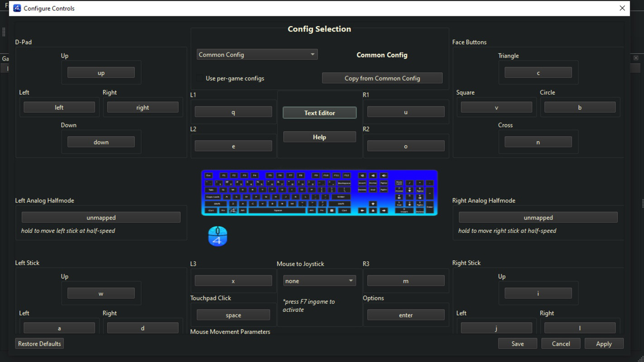644x362 pixels.
Task: Close the Configure Controls dialog
Action: pos(622,8)
